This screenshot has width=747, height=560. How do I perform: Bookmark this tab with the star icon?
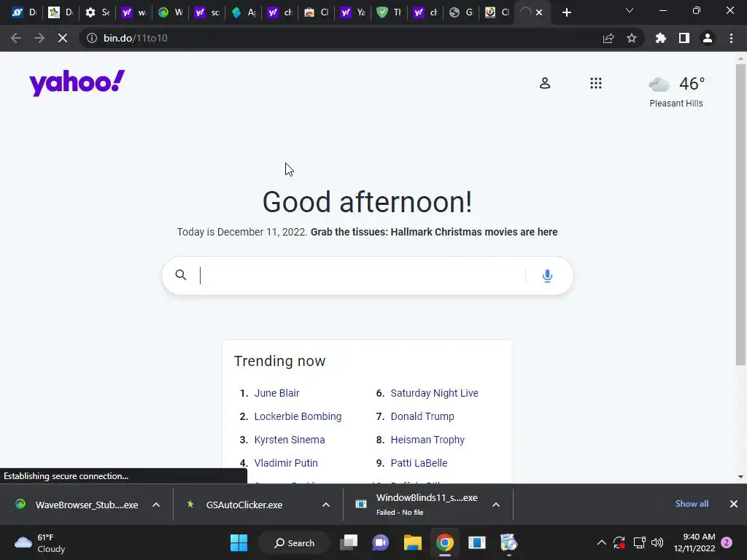point(632,38)
